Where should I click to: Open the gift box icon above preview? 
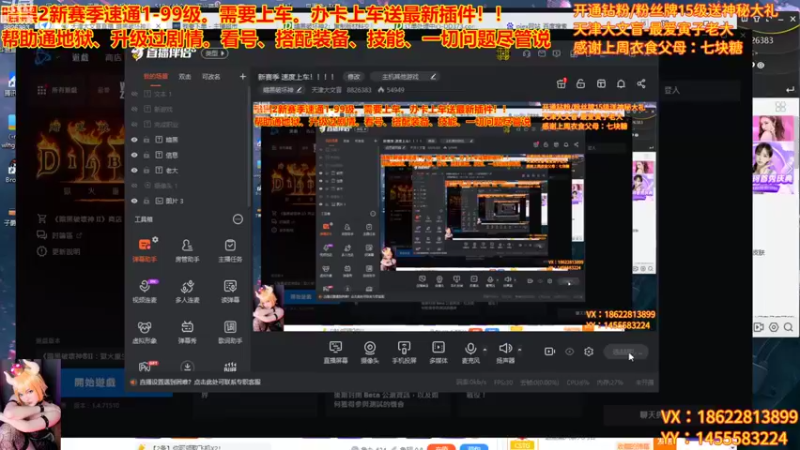(561, 84)
